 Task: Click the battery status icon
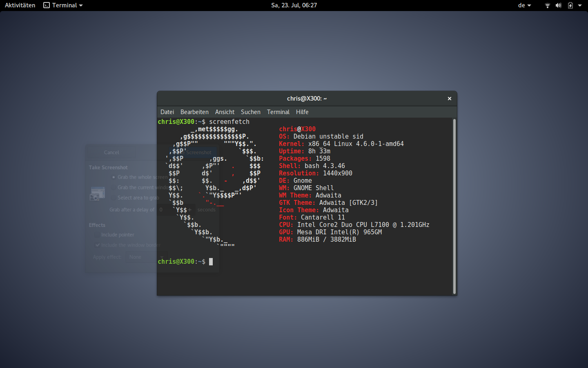pos(570,5)
